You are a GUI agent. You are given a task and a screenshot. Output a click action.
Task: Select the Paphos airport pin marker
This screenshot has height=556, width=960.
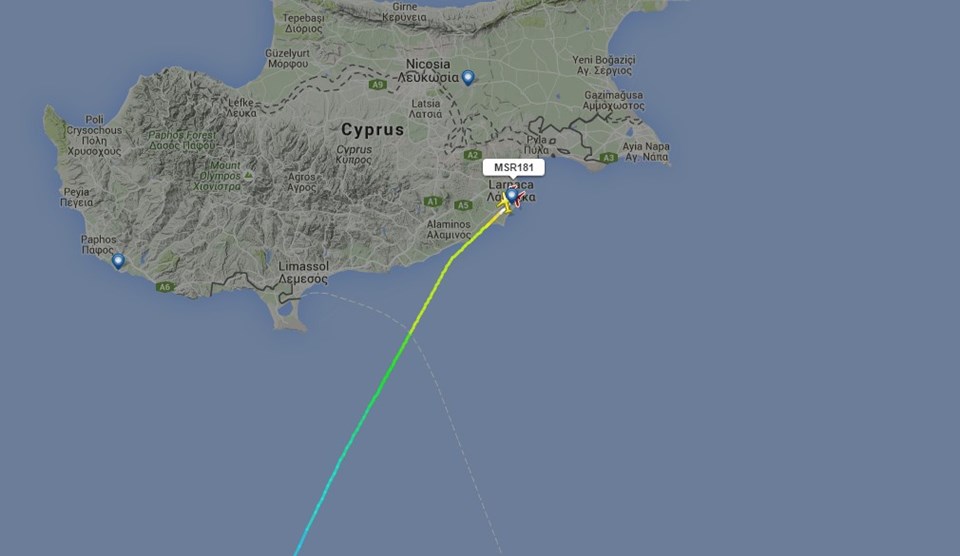118,261
